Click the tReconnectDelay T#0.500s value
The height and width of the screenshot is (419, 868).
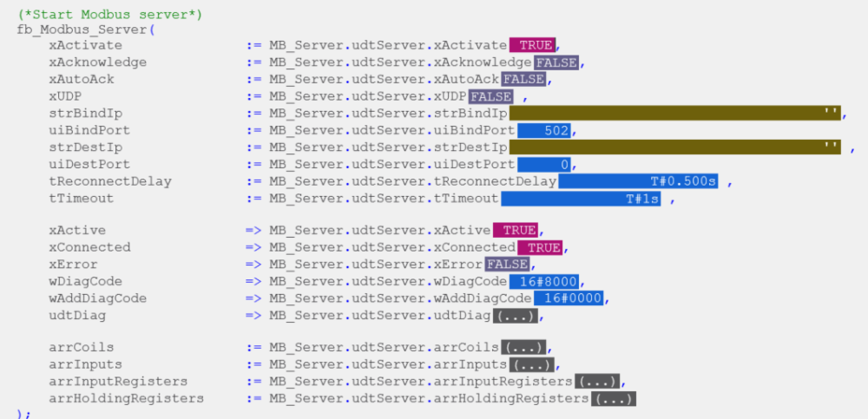pos(638,181)
